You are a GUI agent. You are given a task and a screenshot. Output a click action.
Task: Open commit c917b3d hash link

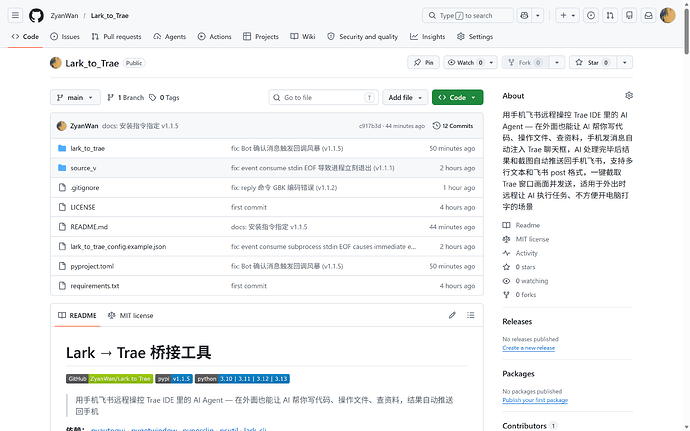pyautogui.click(x=370, y=126)
